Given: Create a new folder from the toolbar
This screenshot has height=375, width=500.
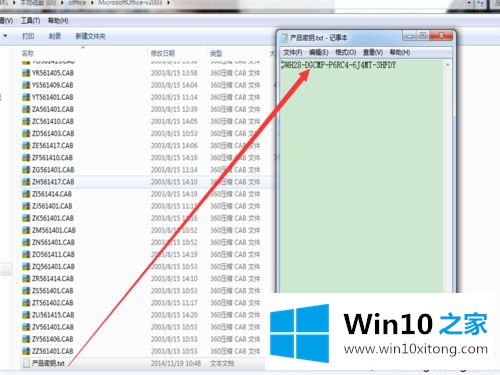Looking at the screenshot, I should point(90,36).
